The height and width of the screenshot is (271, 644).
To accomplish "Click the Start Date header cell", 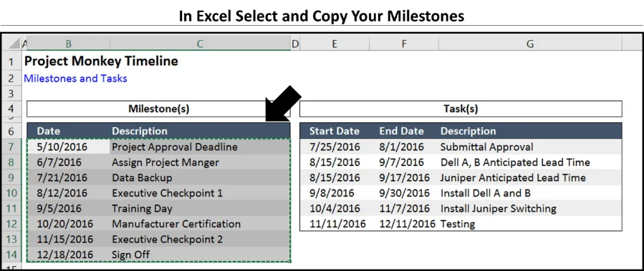I will pyautogui.click(x=335, y=131).
